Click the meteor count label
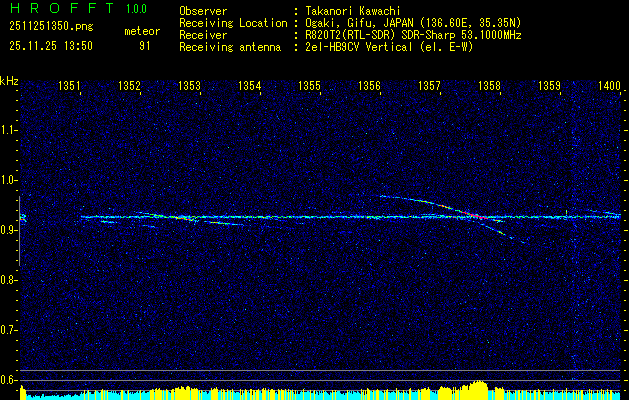The image size is (629, 400). coord(142,31)
